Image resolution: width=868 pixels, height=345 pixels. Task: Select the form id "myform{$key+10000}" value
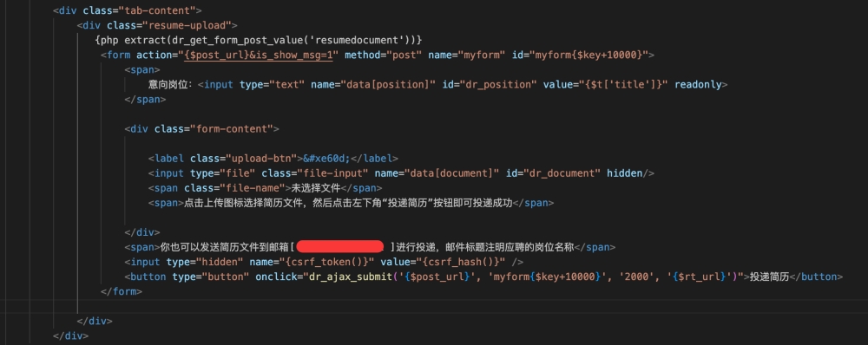[589, 55]
